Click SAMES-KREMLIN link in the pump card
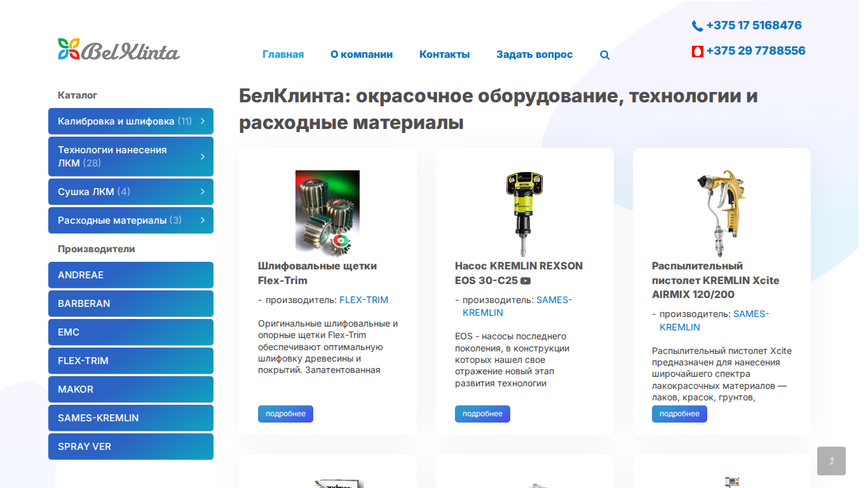 point(517,306)
